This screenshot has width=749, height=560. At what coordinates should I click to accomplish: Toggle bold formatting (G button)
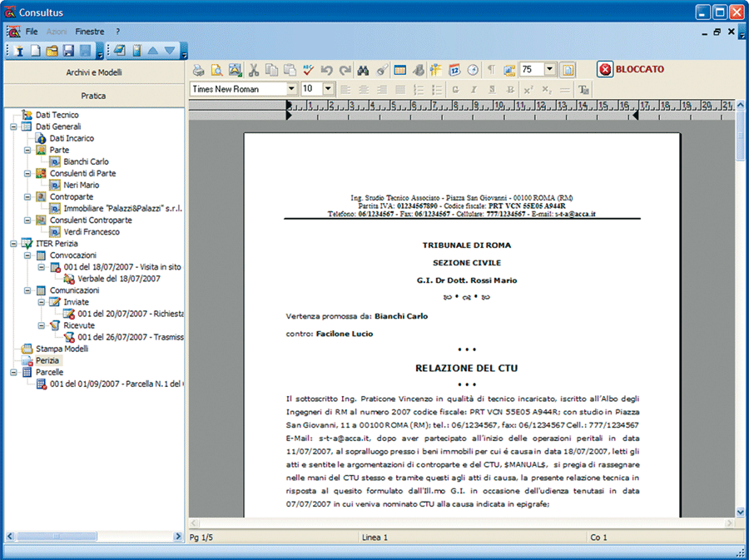point(455,89)
